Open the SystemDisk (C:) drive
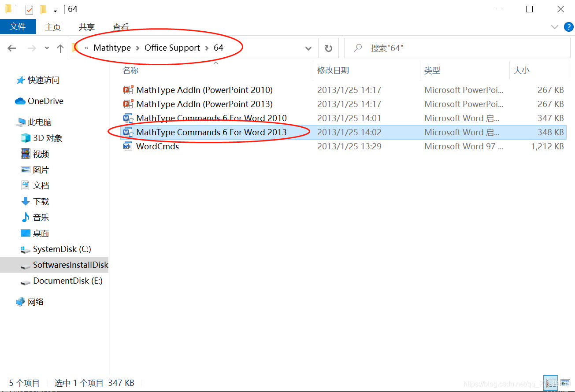The height and width of the screenshot is (392, 575). 62,249
